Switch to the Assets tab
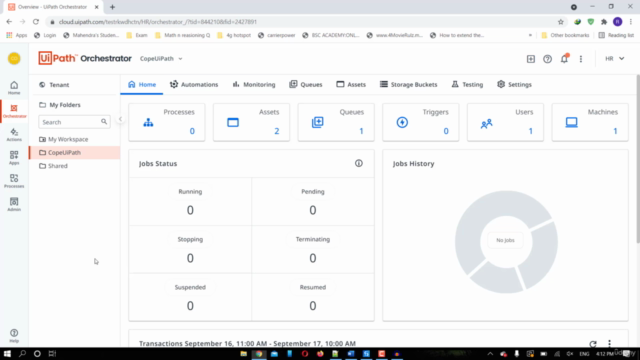Screen dimensions: 640x360 point(351,84)
